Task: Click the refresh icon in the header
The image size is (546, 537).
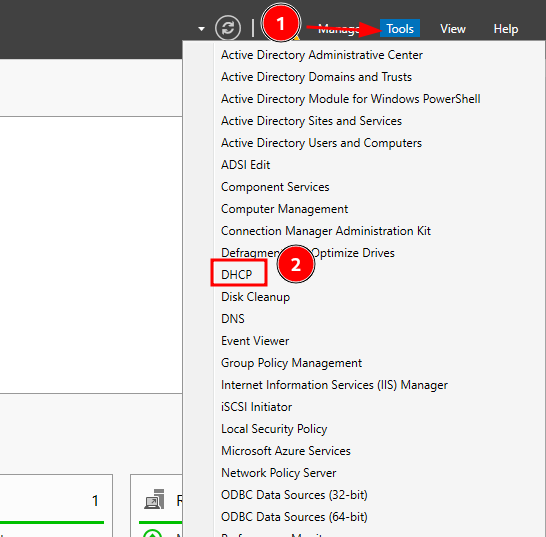Action: [228, 28]
